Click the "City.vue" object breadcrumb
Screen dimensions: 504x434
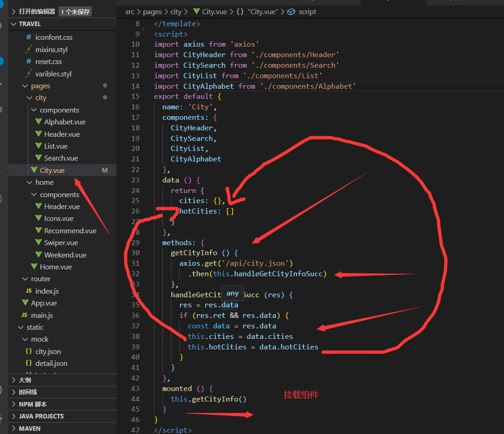(263, 12)
